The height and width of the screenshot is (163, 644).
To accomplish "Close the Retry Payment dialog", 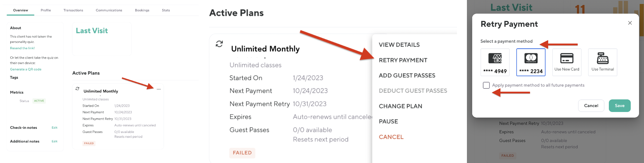I will [x=630, y=23].
